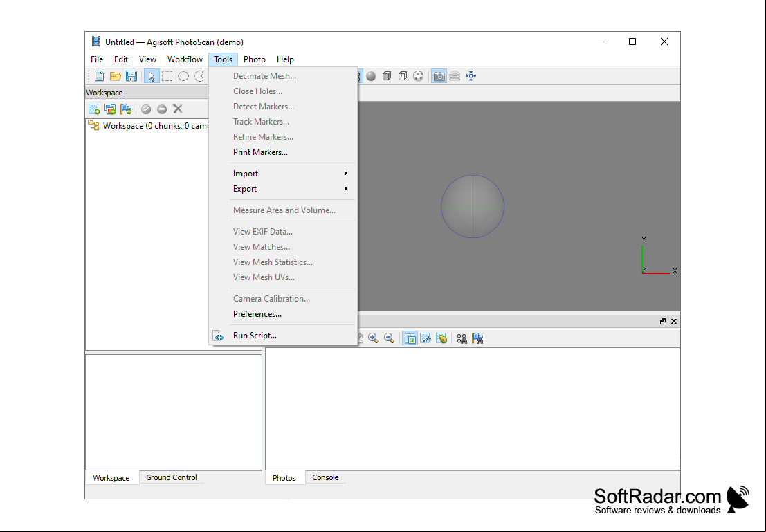
Task: Switch to the Ground Control tab
Action: [x=172, y=477]
